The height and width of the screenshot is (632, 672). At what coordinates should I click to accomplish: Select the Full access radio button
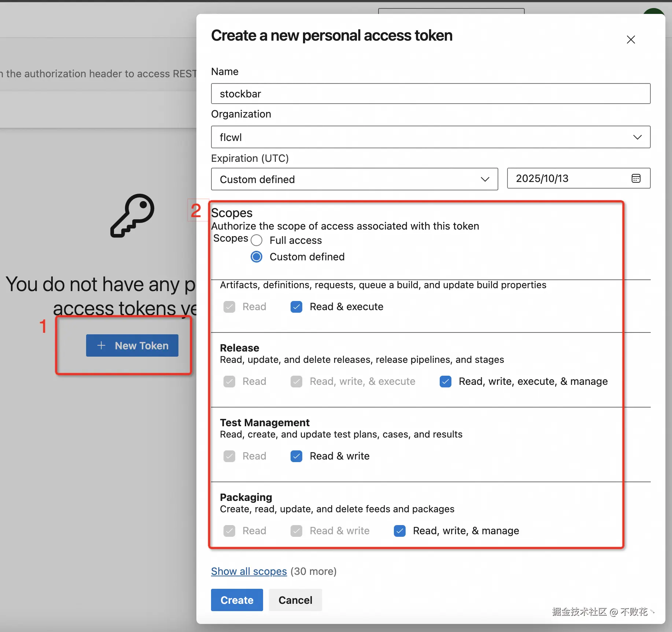(x=256, y=241)
